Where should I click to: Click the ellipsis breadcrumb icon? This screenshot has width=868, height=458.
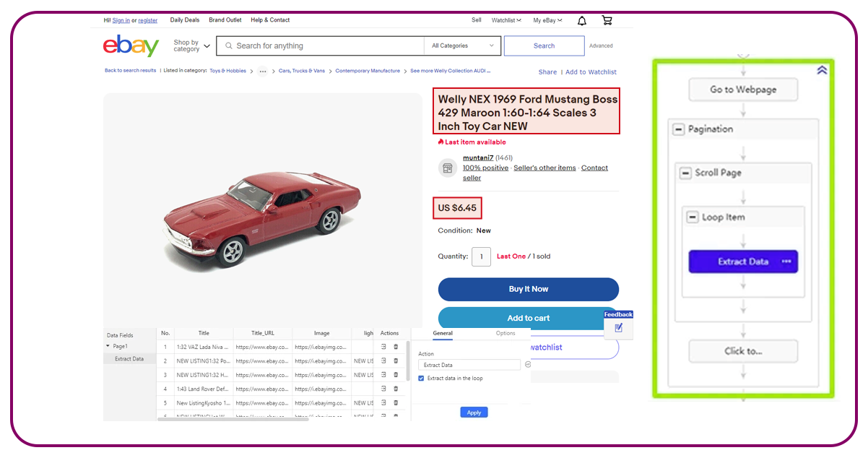(262, 71)
